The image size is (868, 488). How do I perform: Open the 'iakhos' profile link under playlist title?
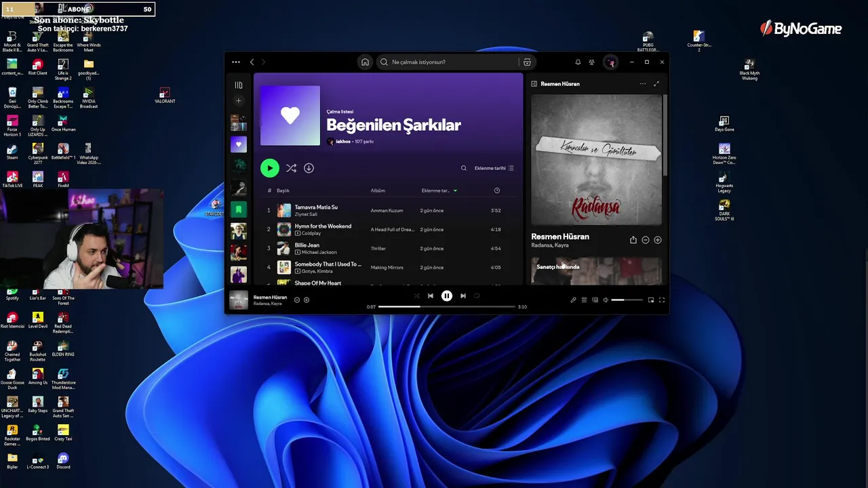click(x=343, y=142)
